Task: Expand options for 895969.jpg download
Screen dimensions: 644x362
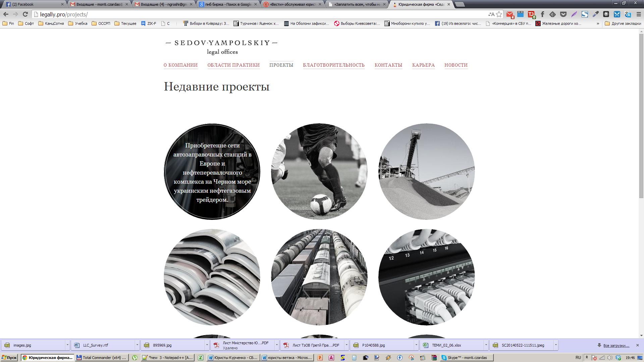Action: pyautogui.click(x=207, y=345)
